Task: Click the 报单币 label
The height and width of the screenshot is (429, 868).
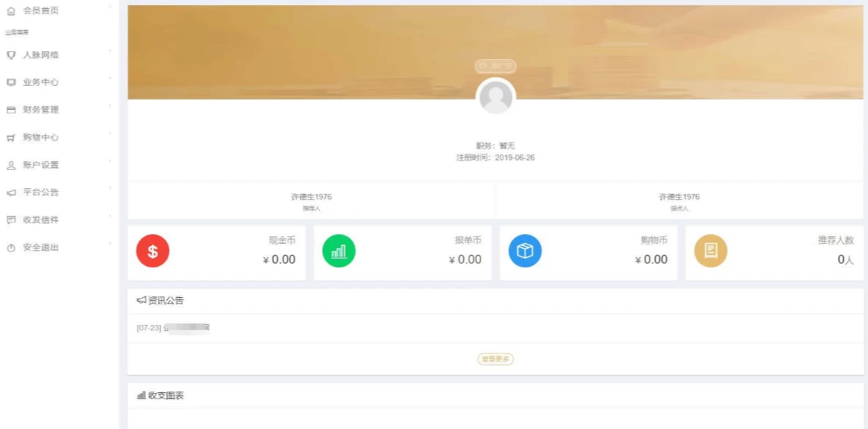Action: (468, 241)
